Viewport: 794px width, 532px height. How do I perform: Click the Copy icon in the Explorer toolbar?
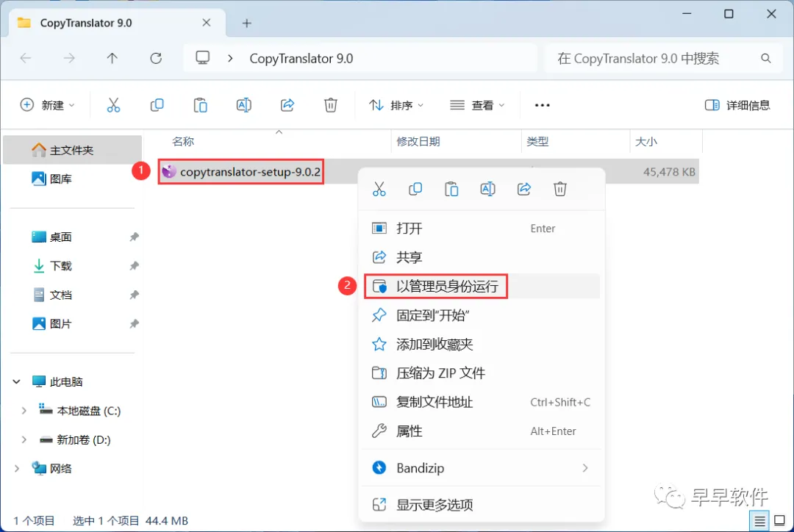point(157,105)
